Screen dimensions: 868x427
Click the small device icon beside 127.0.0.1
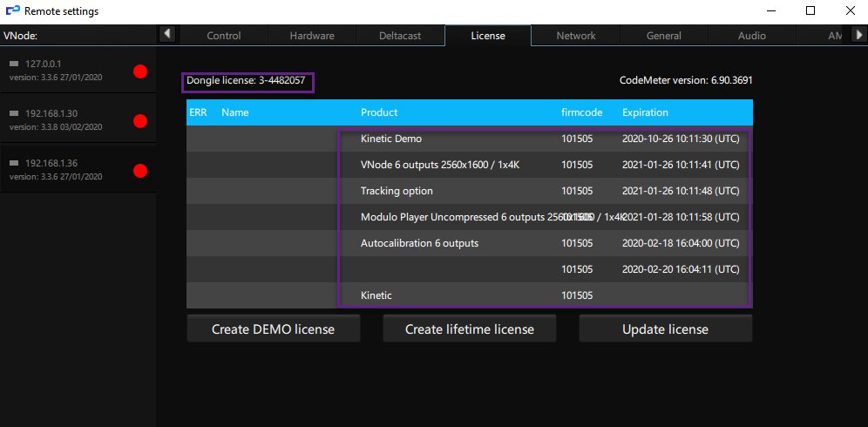tap(14, 64)
